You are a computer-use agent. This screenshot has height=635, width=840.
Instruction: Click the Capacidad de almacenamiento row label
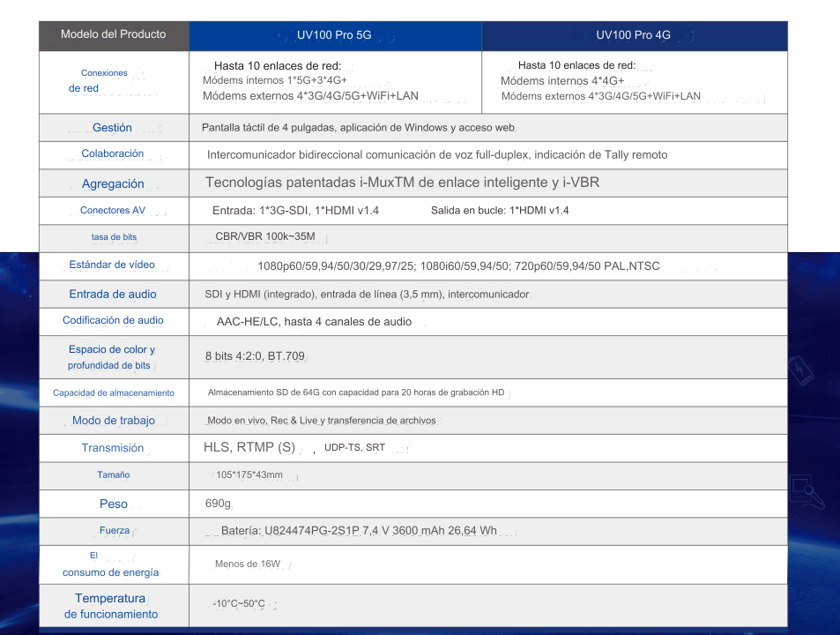tap(113, 393)
